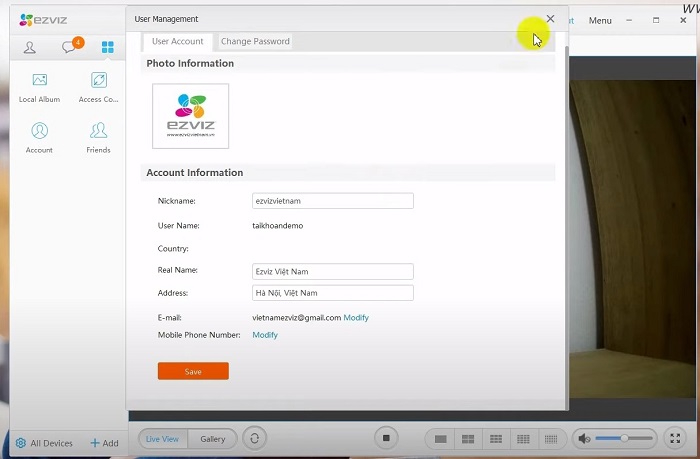700x459 pixels.
Task: Click the camera live video feed
Action: tap(633, 239)
